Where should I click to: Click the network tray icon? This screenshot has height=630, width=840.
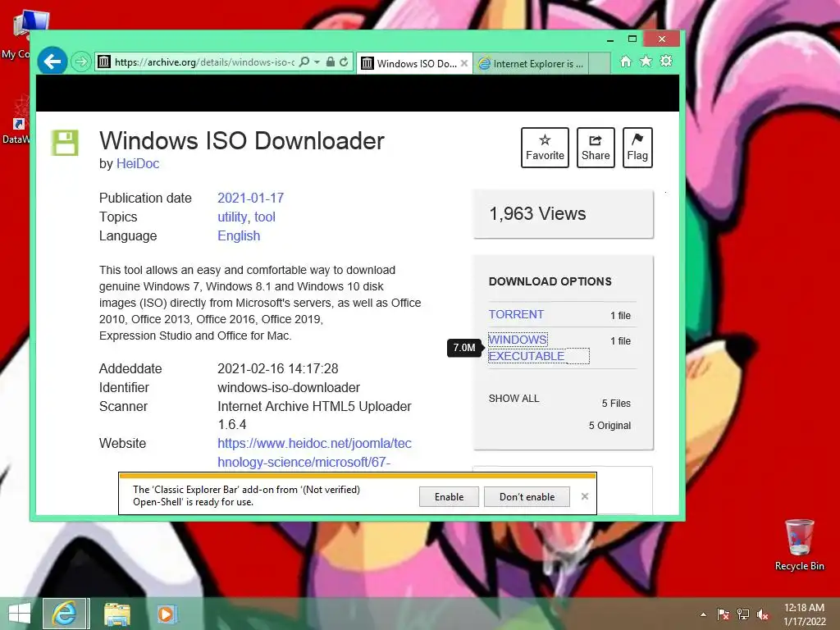click(743, 614)
